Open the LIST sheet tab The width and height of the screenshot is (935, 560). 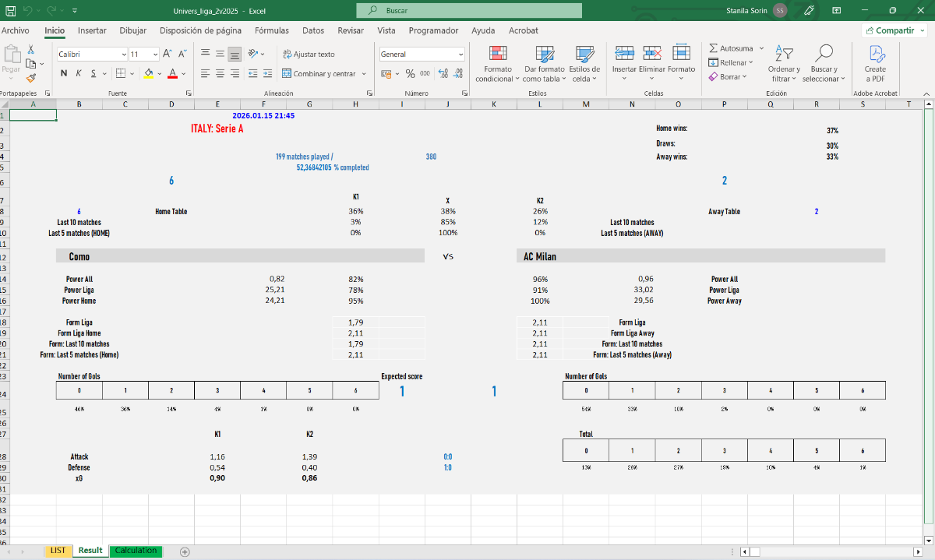pos(58,551)
